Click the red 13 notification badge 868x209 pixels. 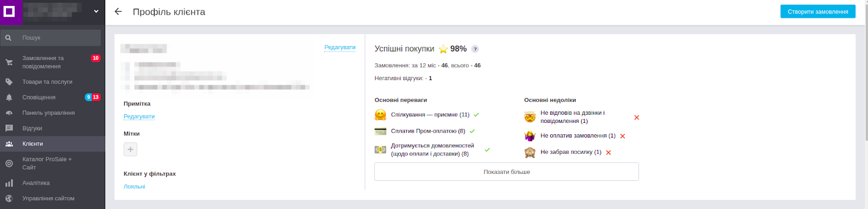(x=96, y=97)
